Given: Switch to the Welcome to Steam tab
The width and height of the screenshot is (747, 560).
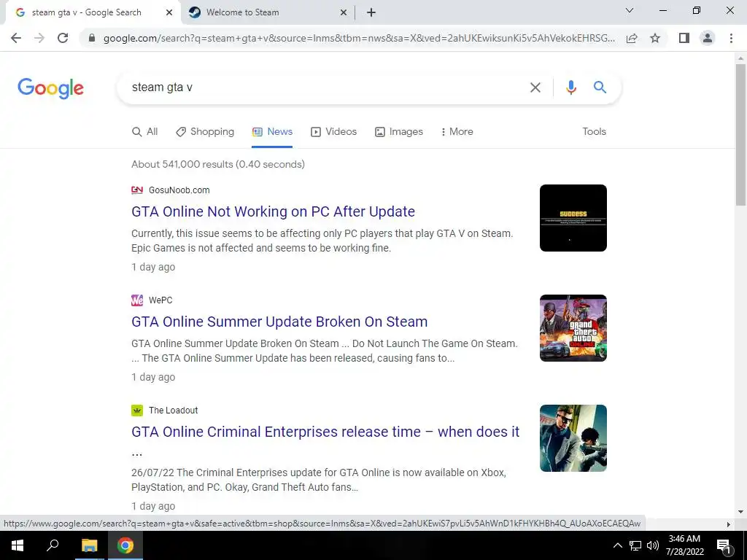Looking at the screenshot, I should [268, 13].
